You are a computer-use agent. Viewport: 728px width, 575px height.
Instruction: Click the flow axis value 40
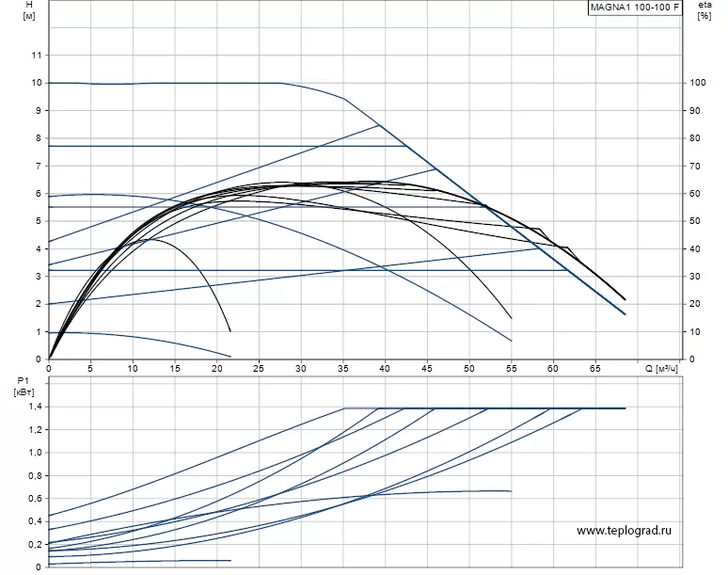385,369
